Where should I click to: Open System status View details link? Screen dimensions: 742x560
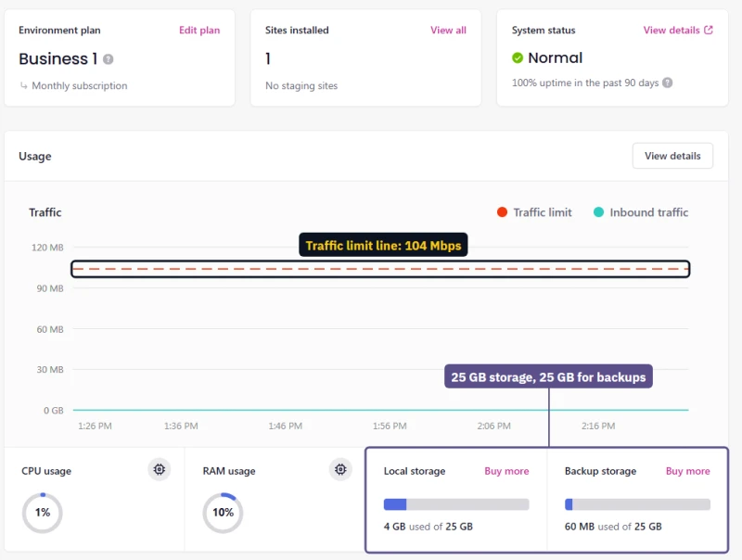click(672, 30)
